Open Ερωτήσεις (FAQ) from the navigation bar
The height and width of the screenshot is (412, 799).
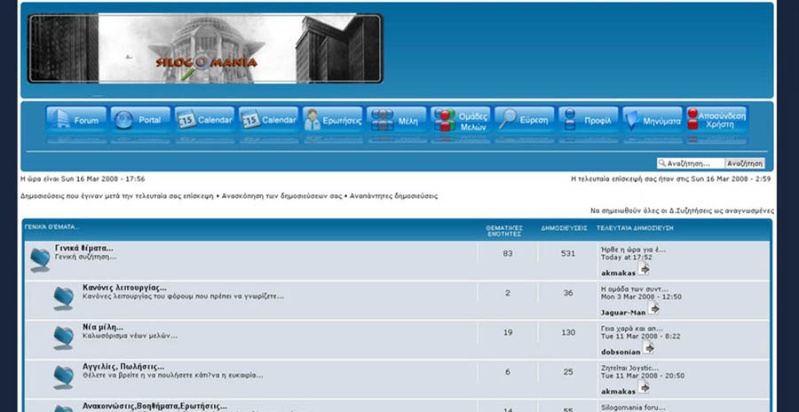click(332, 120)
